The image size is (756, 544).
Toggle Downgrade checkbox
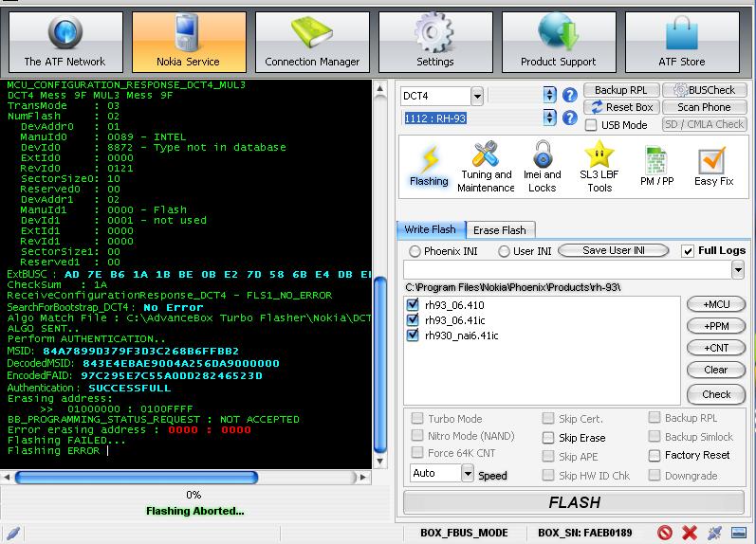pyautogui.click(x=655, y=475)
